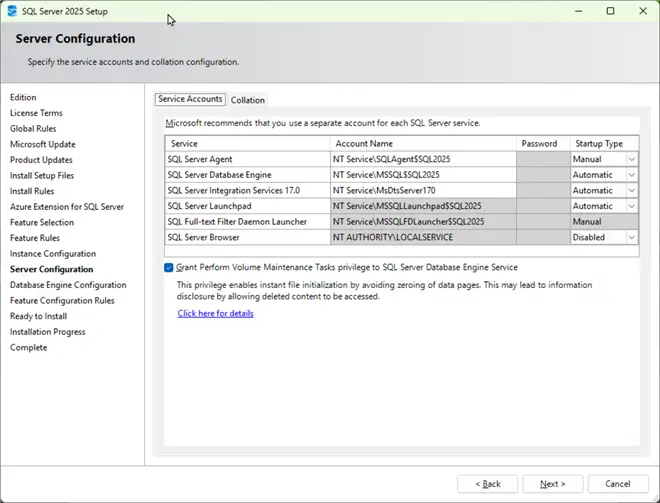
Task: Switch to the Collation tab
Action: (x=248, y=100)
